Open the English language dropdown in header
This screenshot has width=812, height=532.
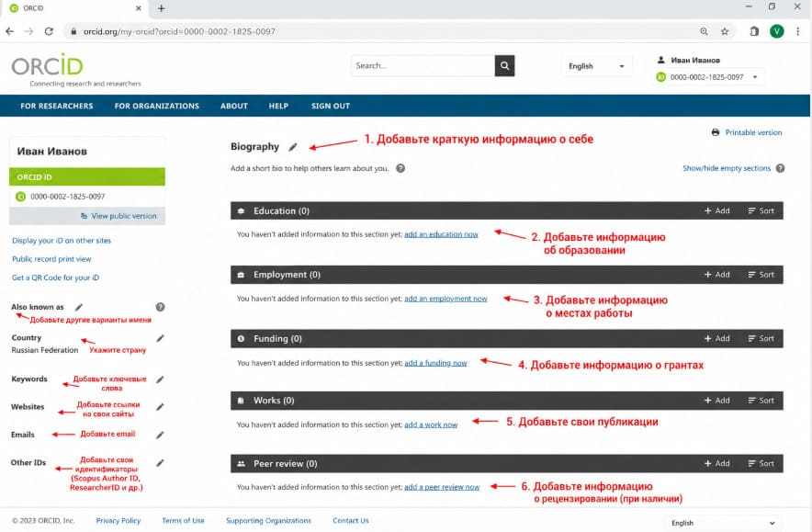pos(596,66)
